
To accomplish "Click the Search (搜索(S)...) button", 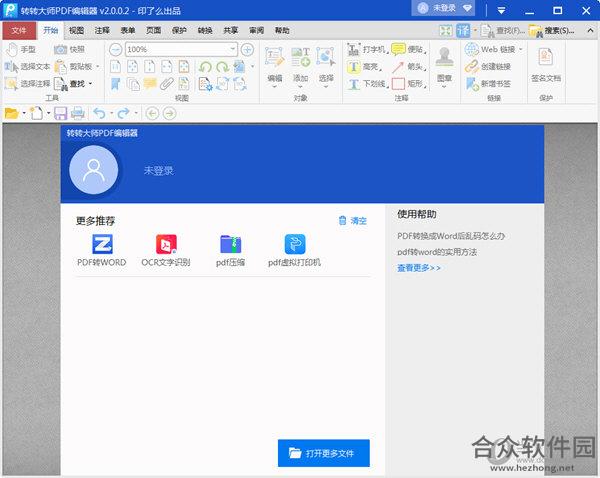I will pos(552,30).
